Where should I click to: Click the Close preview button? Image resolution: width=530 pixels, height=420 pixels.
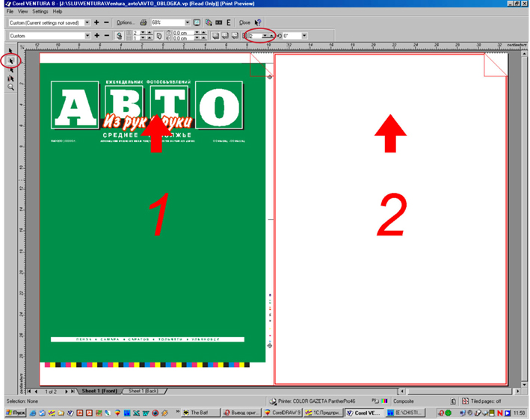click(244, 22)
